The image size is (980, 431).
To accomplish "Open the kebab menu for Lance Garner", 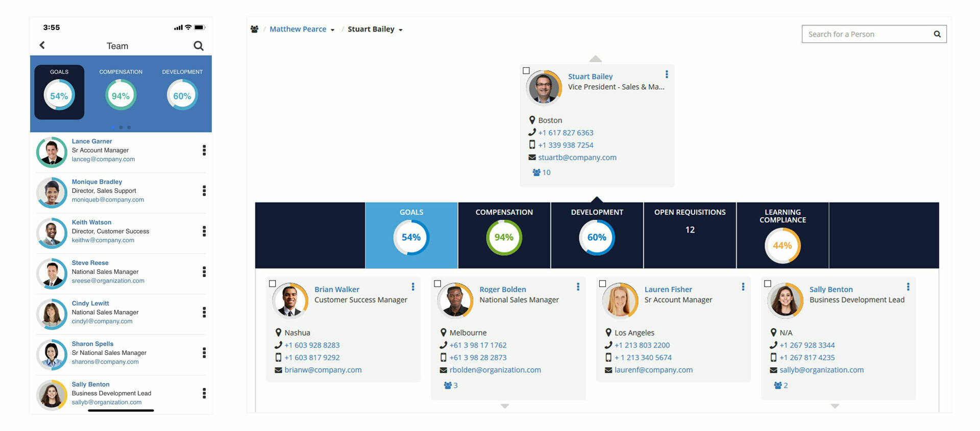I will pyautogui.click(x=204, y=150).
